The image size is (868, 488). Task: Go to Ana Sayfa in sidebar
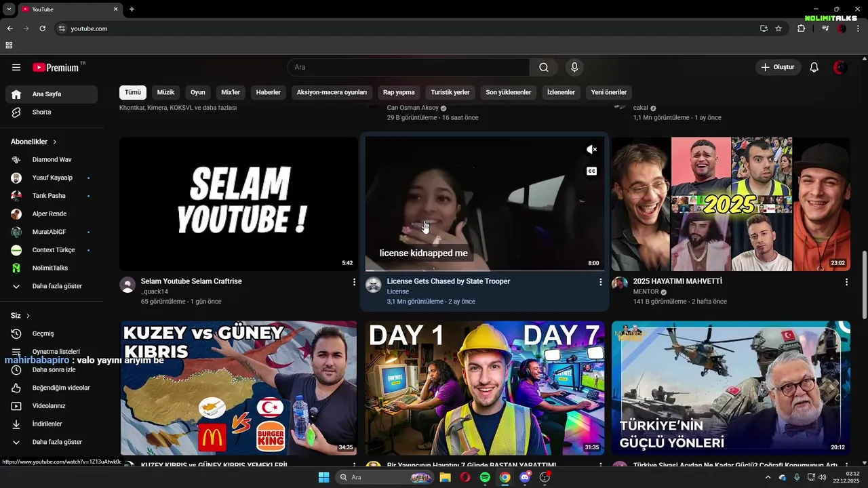(x=52, y=94)
